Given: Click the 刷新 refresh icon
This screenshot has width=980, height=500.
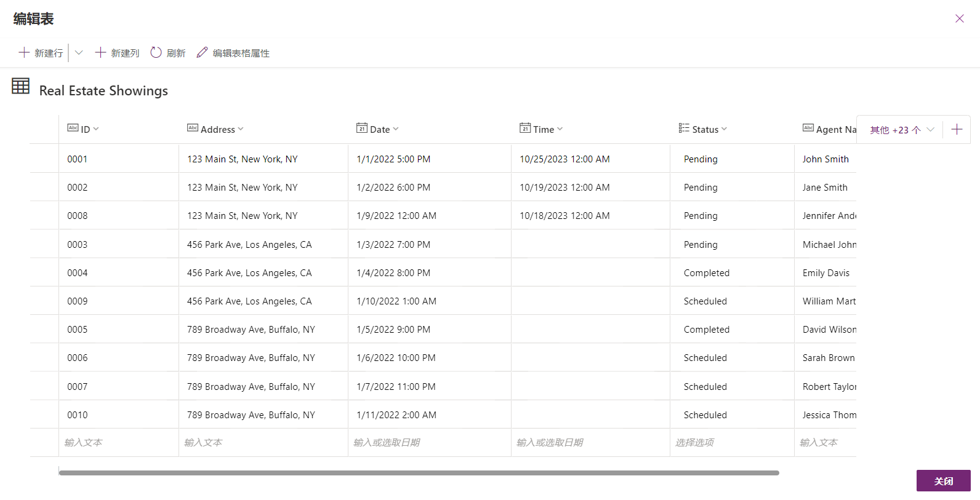Looking at the screenshot, I should tap(156, 53).
